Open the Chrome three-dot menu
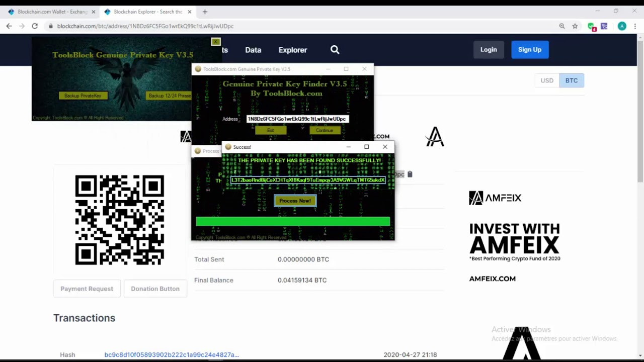Screen dimensions: 644x362 click(x=634, y=26)
